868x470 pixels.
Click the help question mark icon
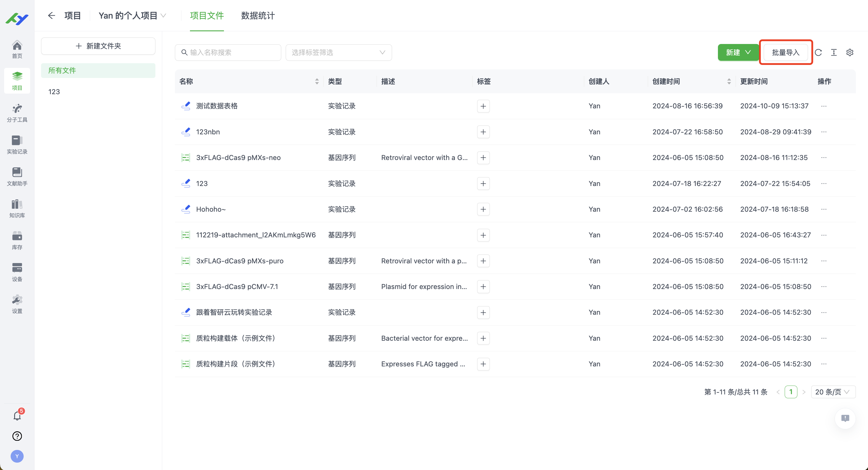click(17, 436)
